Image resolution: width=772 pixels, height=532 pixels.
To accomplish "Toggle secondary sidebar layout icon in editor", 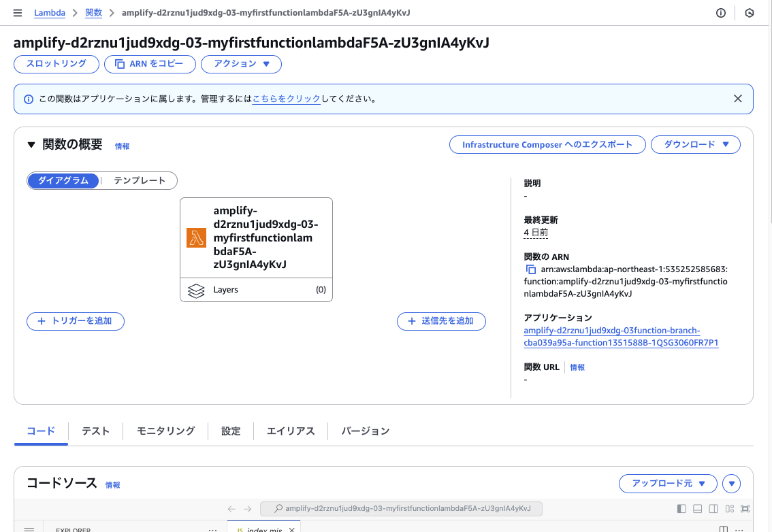I will click(713, 508).
